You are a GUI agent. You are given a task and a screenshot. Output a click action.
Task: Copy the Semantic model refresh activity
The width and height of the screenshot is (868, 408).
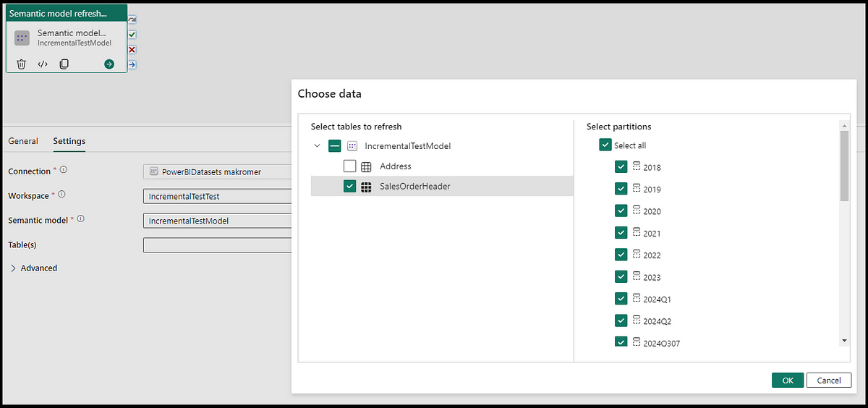(x=64, y=64)
